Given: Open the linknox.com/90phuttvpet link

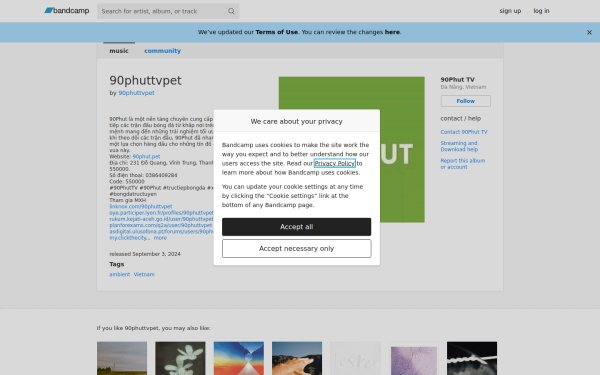Looking at the screenshot, I should (x=141, y=207).
